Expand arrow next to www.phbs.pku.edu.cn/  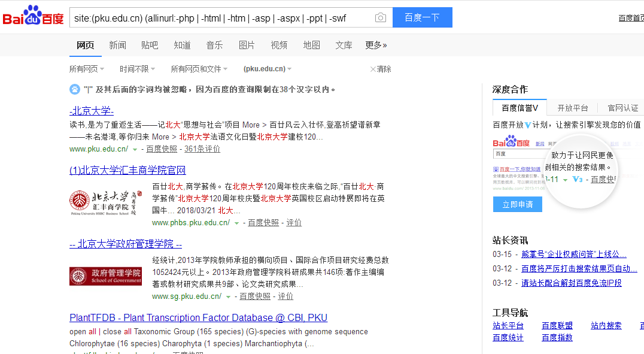236,223
